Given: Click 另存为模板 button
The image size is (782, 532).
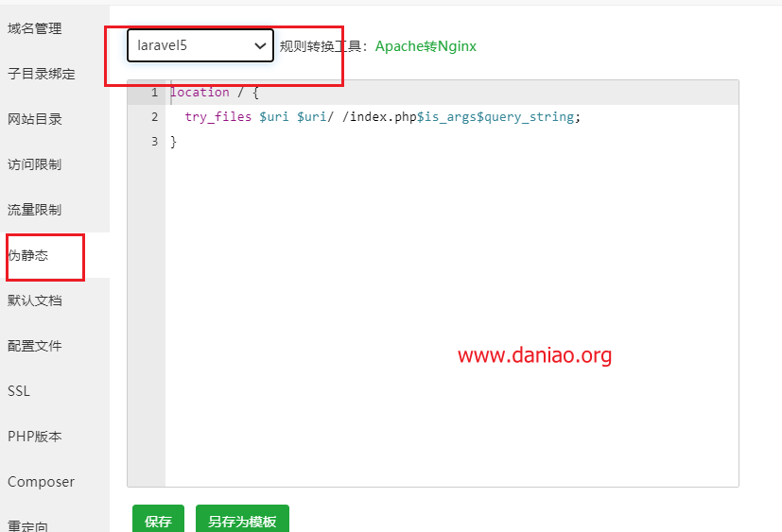Looking at the screenshot, I should click(242, 521).
